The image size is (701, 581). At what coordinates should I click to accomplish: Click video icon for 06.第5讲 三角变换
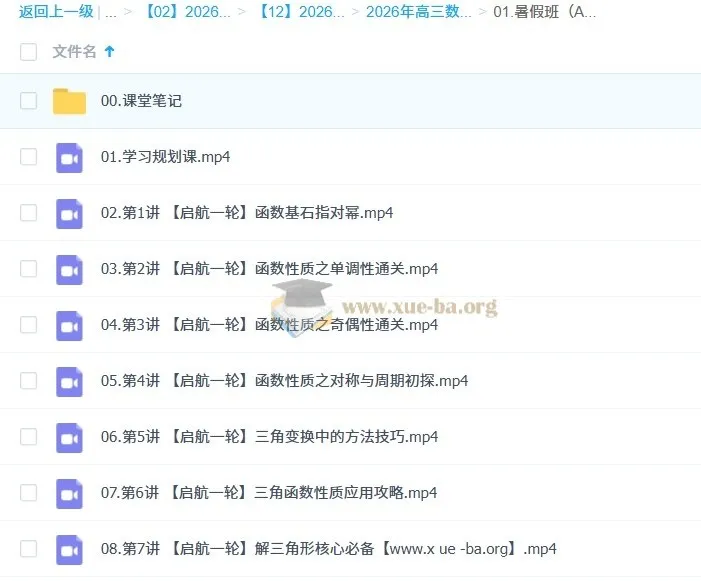(69, 438)
